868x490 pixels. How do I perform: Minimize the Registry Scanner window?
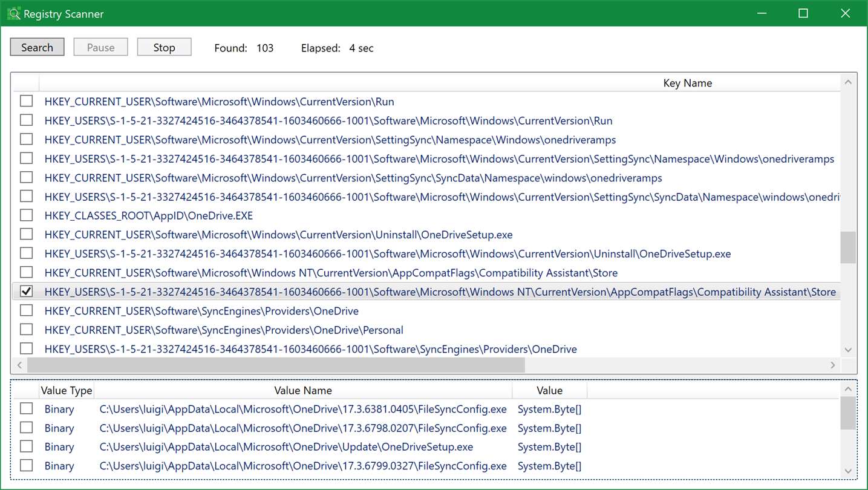(x=761, y=13)
